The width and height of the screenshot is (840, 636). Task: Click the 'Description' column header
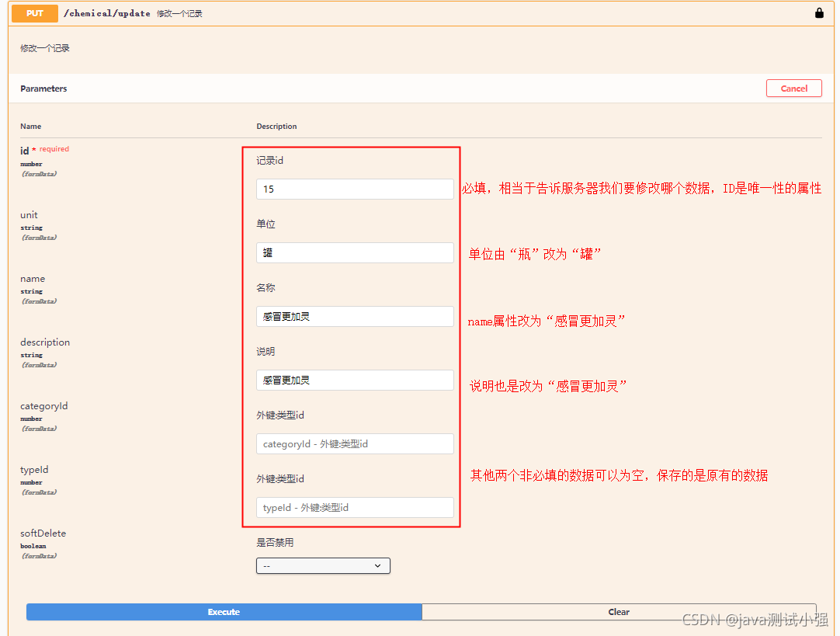[x=276, y=127]
